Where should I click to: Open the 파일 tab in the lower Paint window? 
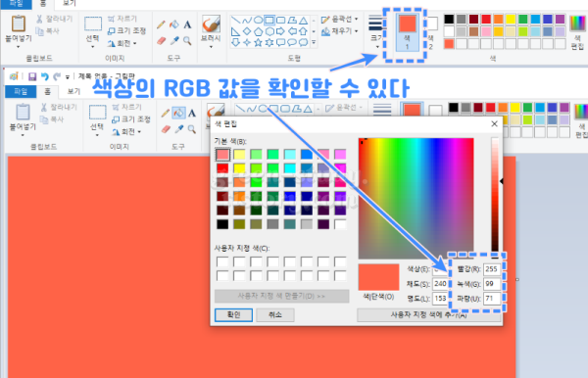point(21,91)
